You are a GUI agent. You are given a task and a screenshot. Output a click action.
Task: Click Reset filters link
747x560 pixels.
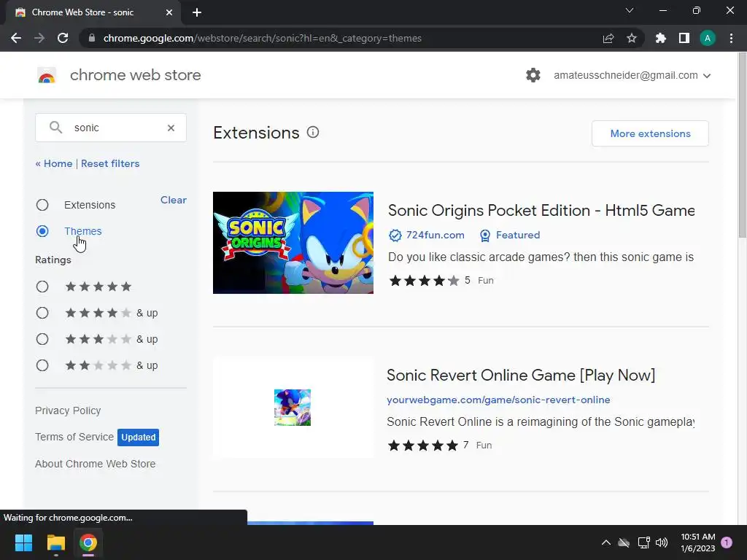[x=110, y=163]
